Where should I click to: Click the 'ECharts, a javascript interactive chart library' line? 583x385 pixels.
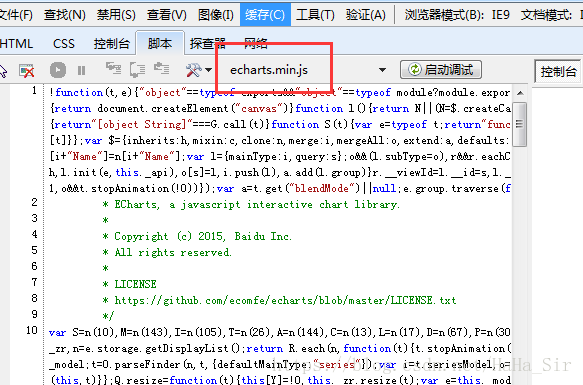pyautogui.click(x=257, y=204)
